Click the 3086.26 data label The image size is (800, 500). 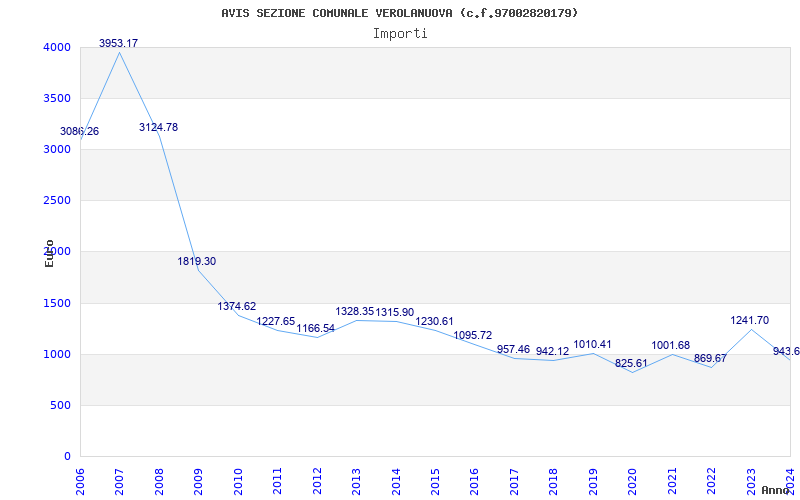click(x=80, y=131)
